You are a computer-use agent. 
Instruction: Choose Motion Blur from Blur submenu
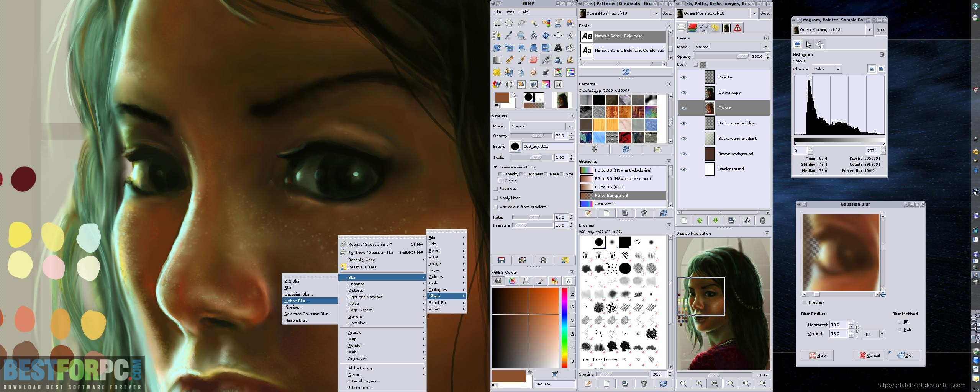tap(310, 301)
